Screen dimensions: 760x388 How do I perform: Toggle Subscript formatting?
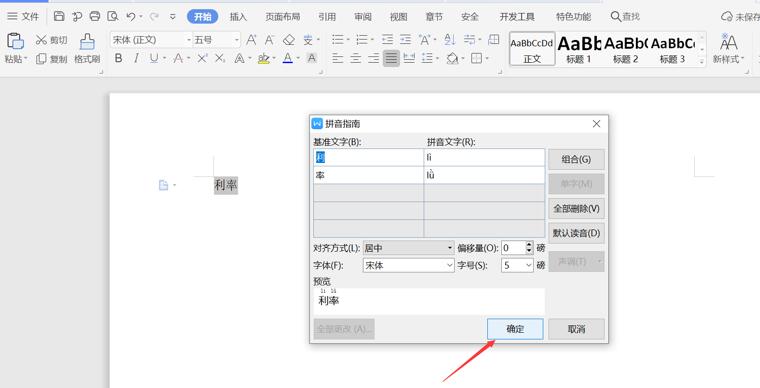click(x=220, y=59)
